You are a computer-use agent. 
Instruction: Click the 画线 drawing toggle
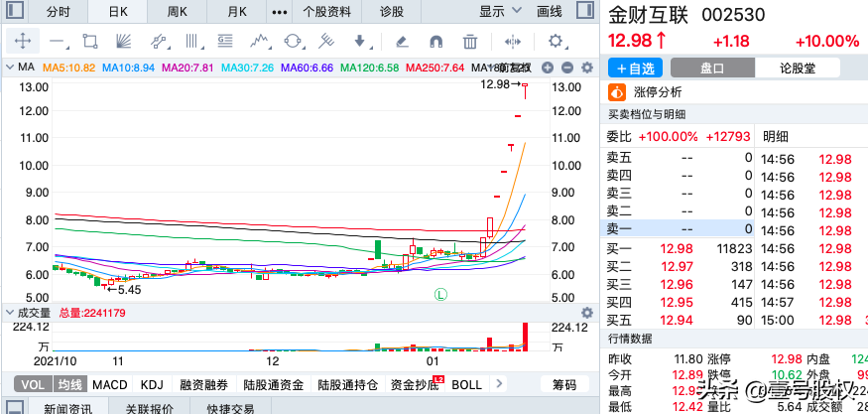pyautogui.click(x=550, y=11)
